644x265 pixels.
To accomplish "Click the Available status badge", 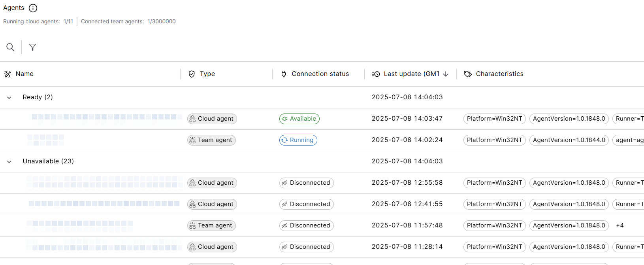I will [x=299, y=119].
